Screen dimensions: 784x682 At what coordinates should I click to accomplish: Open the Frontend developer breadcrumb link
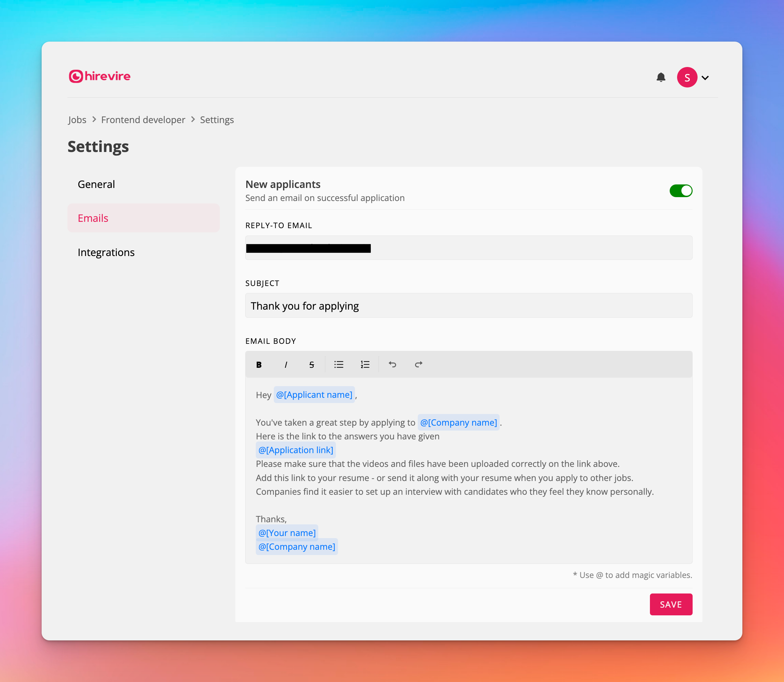tap(143, 120)
